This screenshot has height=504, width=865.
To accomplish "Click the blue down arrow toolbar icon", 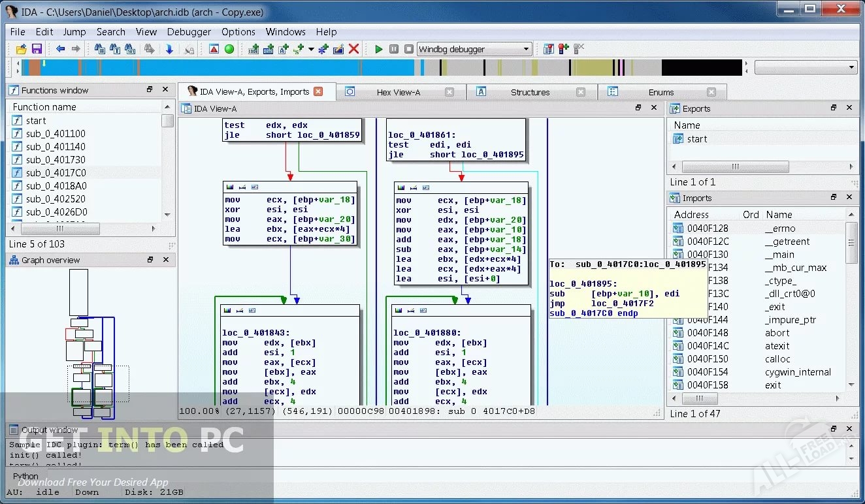I will coord(169,49).
